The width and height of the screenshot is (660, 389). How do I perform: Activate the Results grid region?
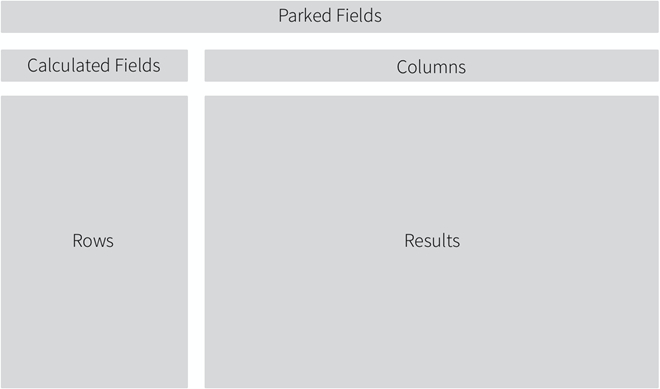[431, 242]
